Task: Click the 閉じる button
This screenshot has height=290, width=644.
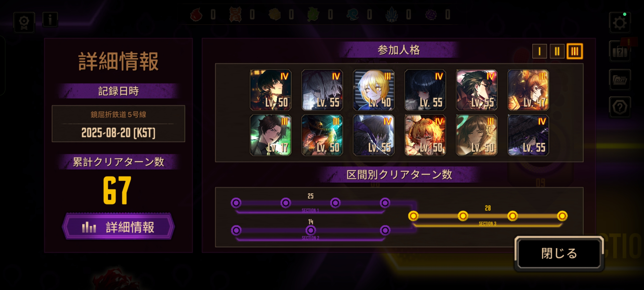Action: (x=559, y=253)
